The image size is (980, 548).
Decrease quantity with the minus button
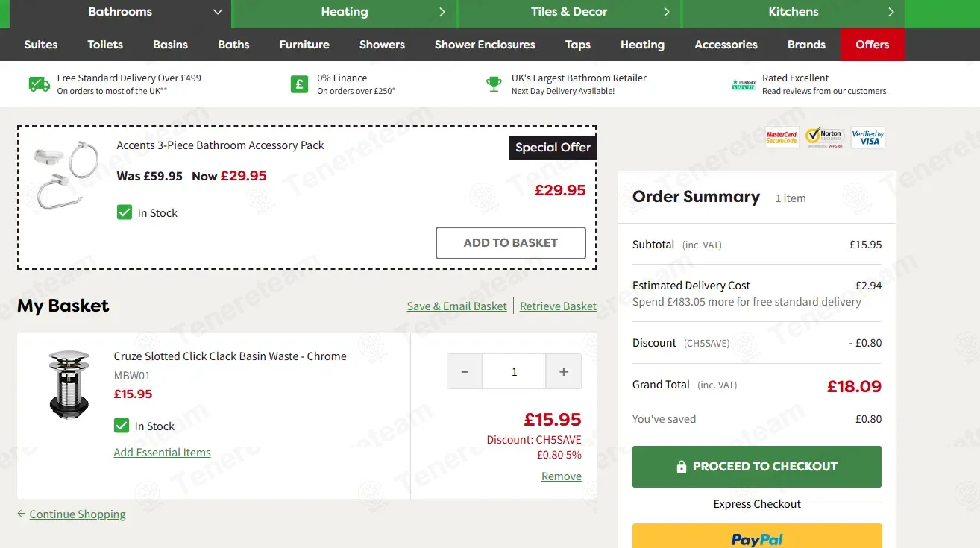465,371
